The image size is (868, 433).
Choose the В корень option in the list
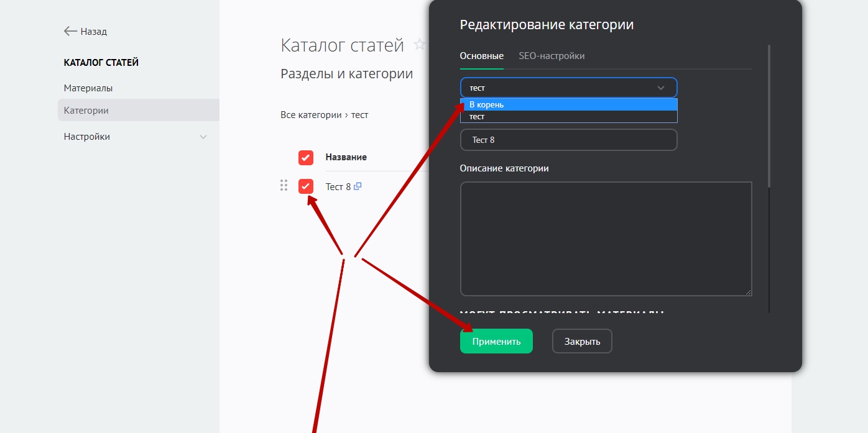tap(568, 105)
